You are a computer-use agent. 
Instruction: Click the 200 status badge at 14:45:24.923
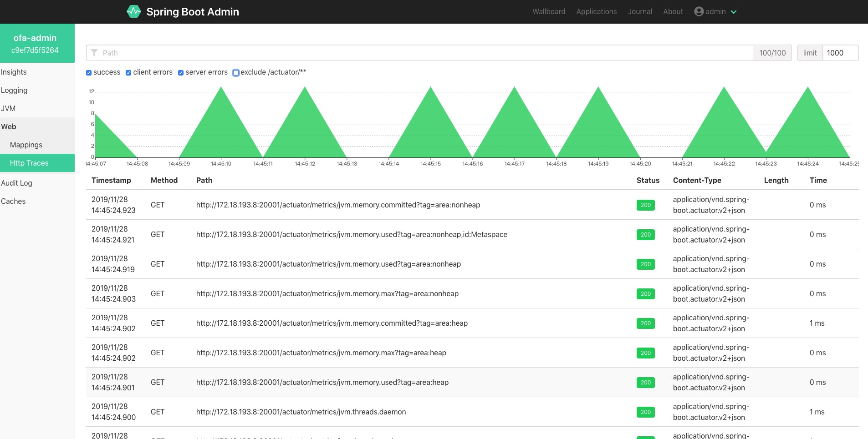coord(645,205)
